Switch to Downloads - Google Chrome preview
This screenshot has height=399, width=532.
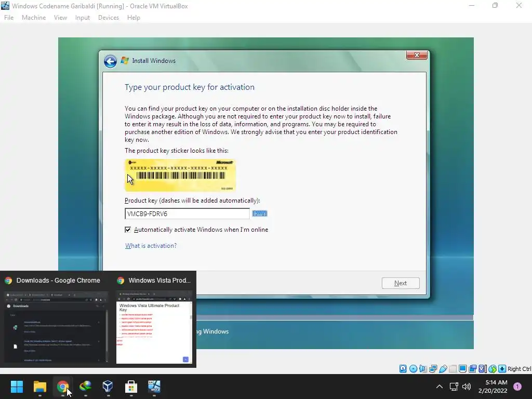point(57,320)
